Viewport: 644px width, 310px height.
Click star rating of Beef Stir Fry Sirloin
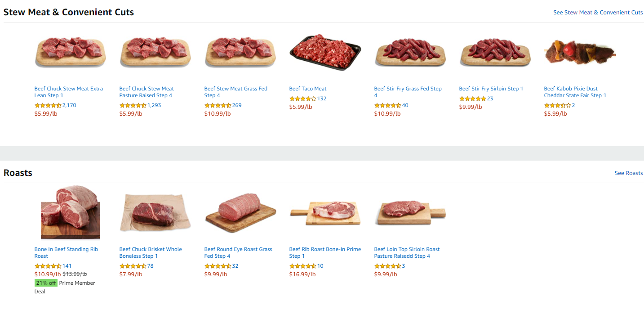pos(472,99)
